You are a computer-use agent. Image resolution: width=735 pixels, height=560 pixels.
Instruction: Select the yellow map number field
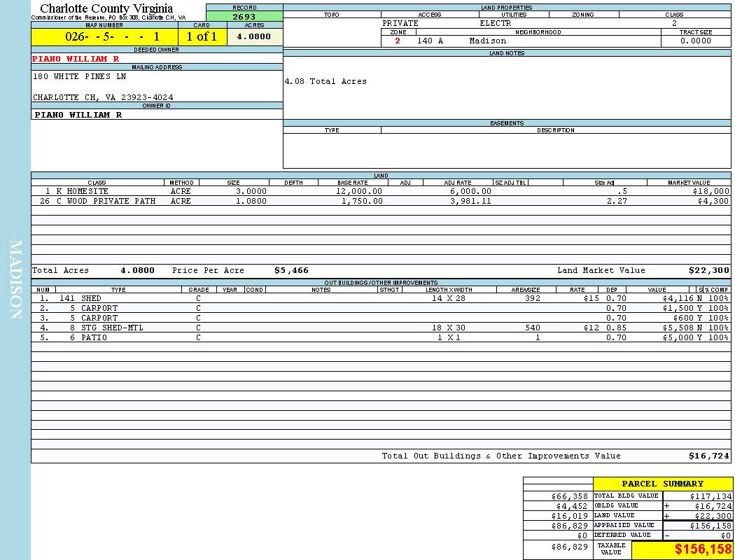point(104,37)
